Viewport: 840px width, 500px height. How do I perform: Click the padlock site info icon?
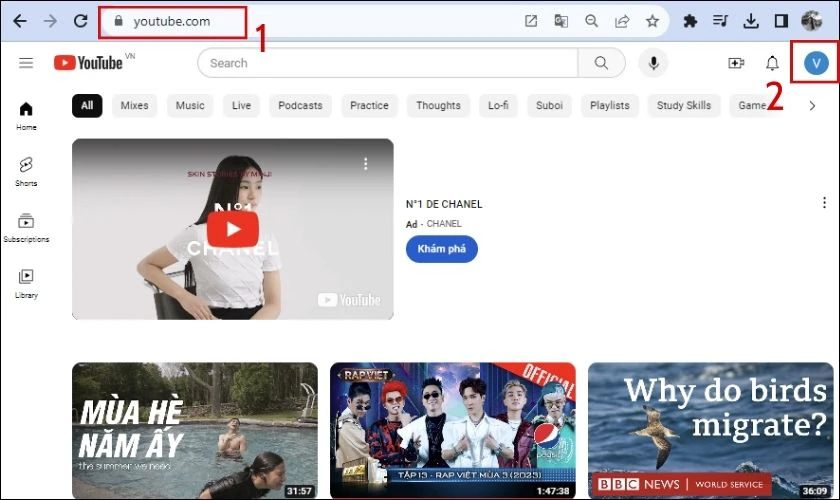118,21
